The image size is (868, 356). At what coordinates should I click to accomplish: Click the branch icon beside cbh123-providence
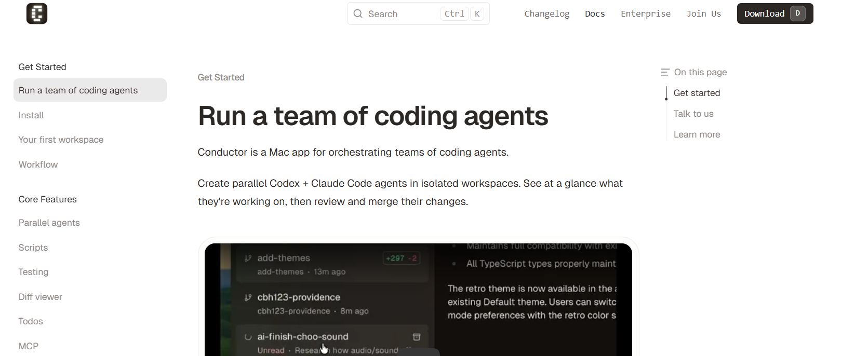coord(248,297)
